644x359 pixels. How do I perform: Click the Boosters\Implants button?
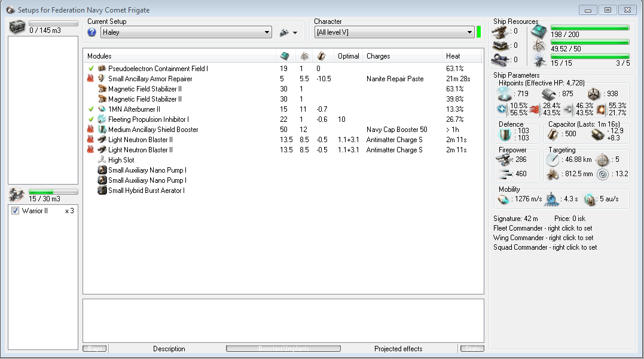[283, 349]
